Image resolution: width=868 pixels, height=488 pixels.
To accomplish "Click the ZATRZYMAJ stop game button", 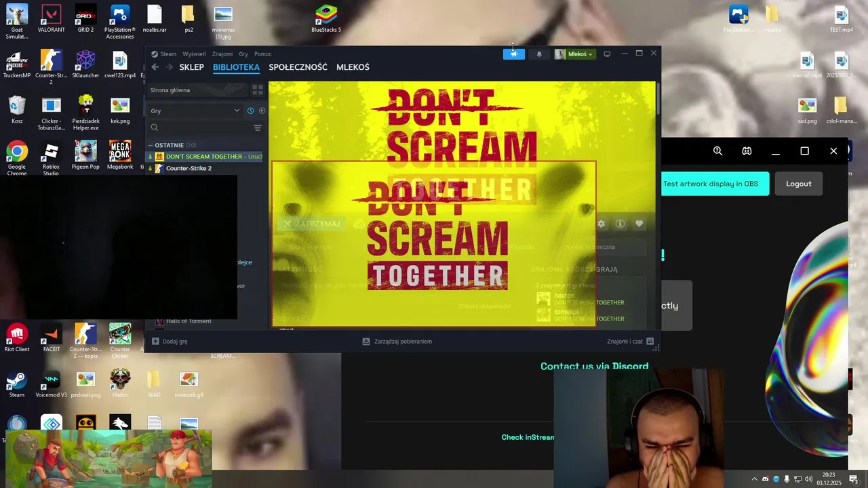I will pos(313,224).
